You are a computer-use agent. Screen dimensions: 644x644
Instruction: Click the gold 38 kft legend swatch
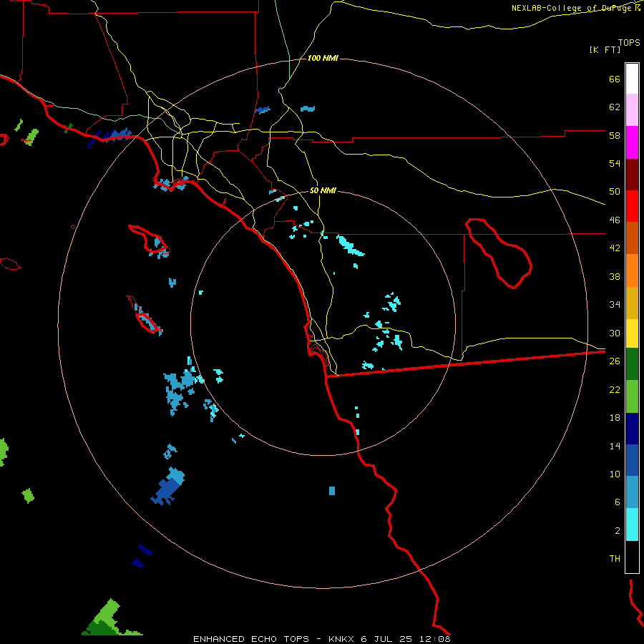click(x=632, y=303)
